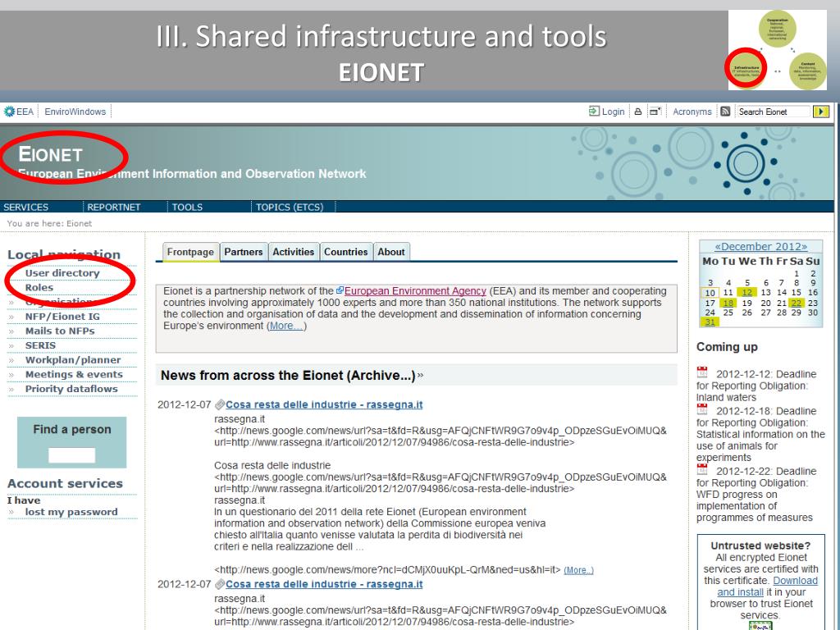
Task: Open Workplan/planner link
Action: 73,359
